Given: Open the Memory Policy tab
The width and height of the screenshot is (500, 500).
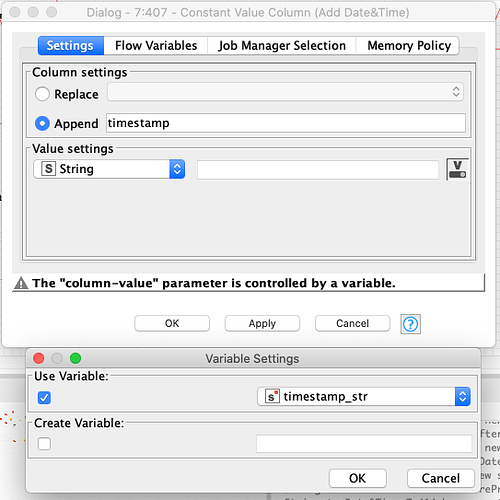Looking at the screenshot, I should click(409, 46).
